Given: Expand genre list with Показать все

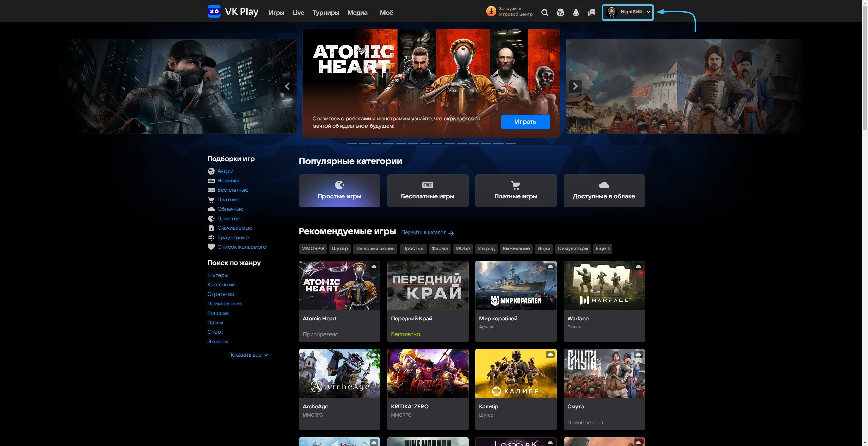Looking at the screenshot, I should (248, 355).
